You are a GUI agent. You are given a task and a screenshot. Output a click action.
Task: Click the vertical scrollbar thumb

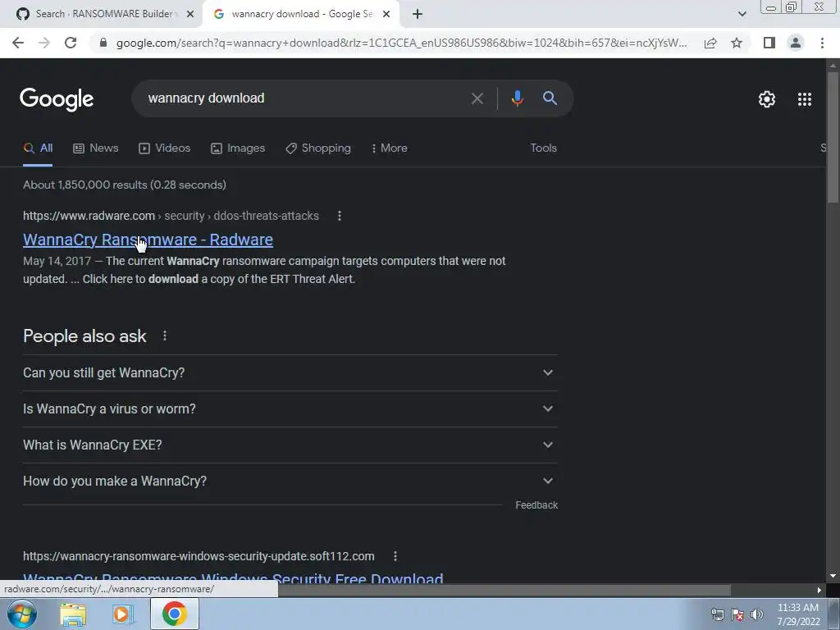point(833,137)
